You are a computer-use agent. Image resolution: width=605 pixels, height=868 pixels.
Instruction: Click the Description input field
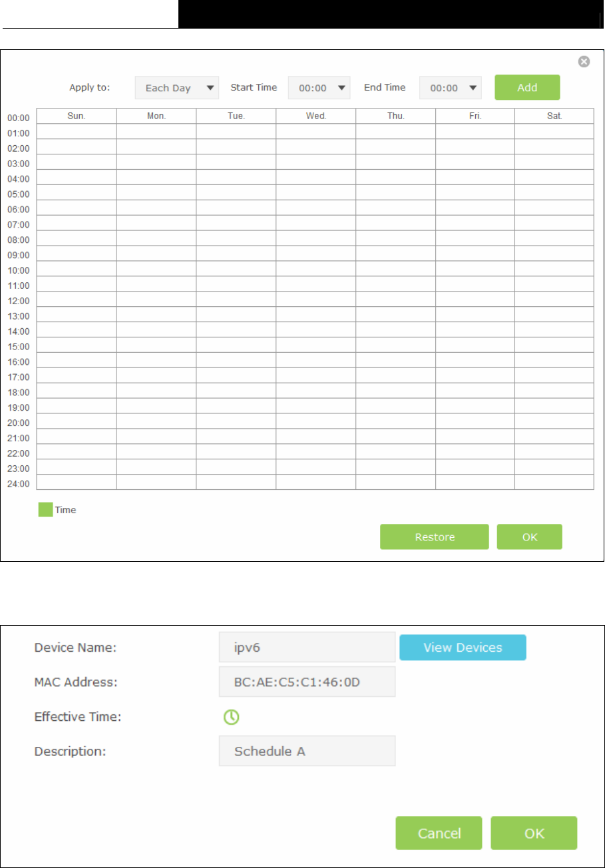[x=307, y=751]
